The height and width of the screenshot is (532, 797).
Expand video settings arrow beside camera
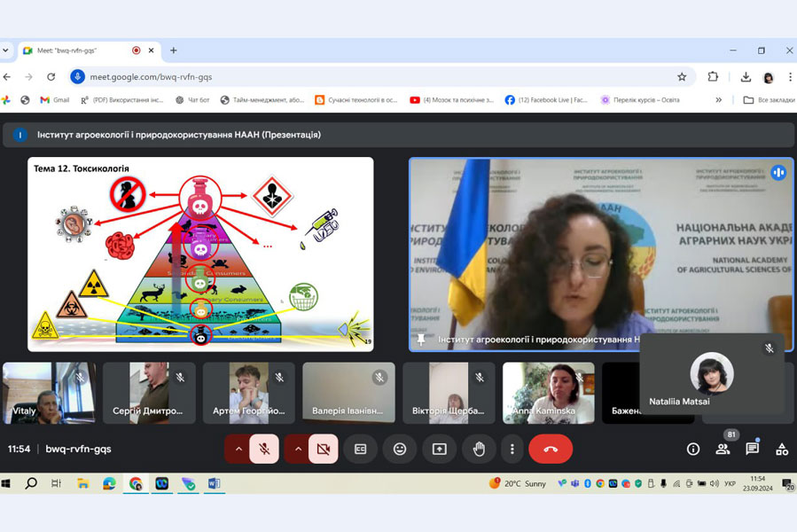297,450
